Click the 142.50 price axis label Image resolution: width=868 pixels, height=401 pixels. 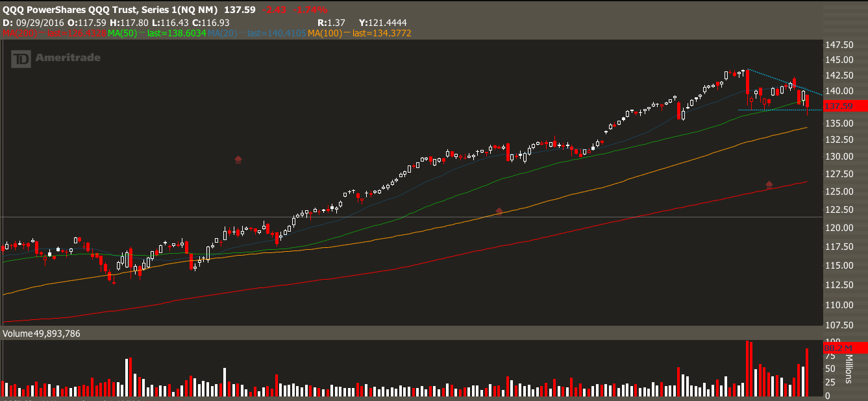839,75
